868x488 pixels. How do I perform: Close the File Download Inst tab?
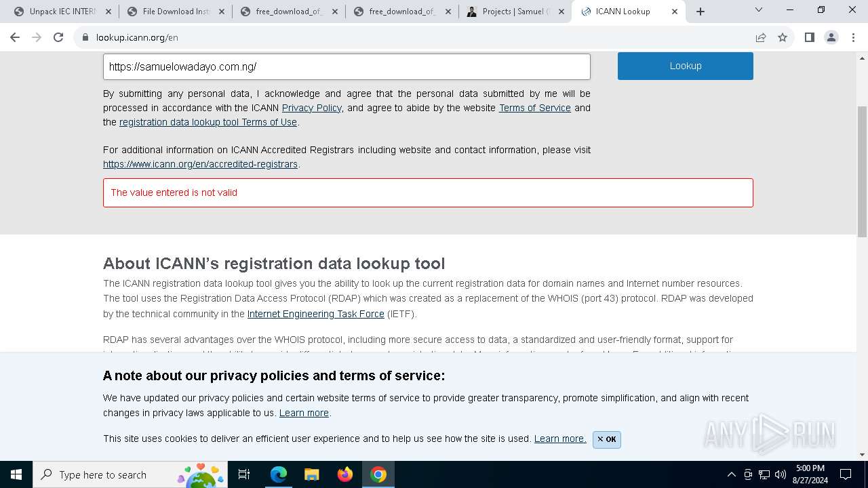coord(221,12)
